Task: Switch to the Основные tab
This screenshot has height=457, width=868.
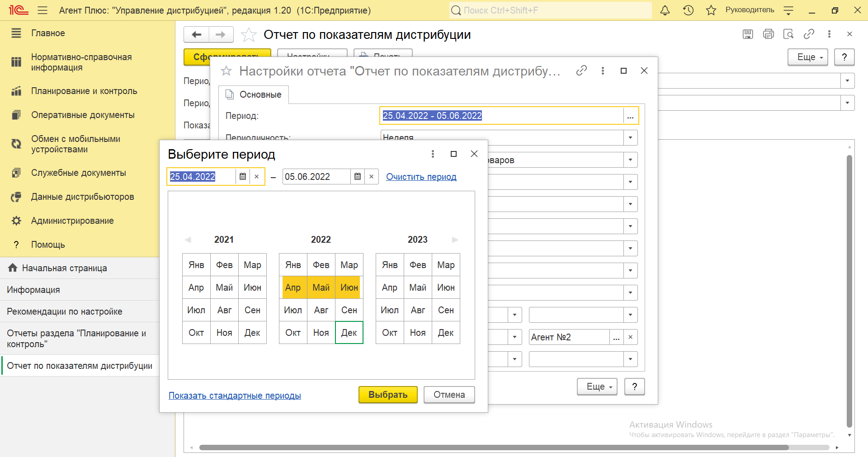Action: coord(254,94)
